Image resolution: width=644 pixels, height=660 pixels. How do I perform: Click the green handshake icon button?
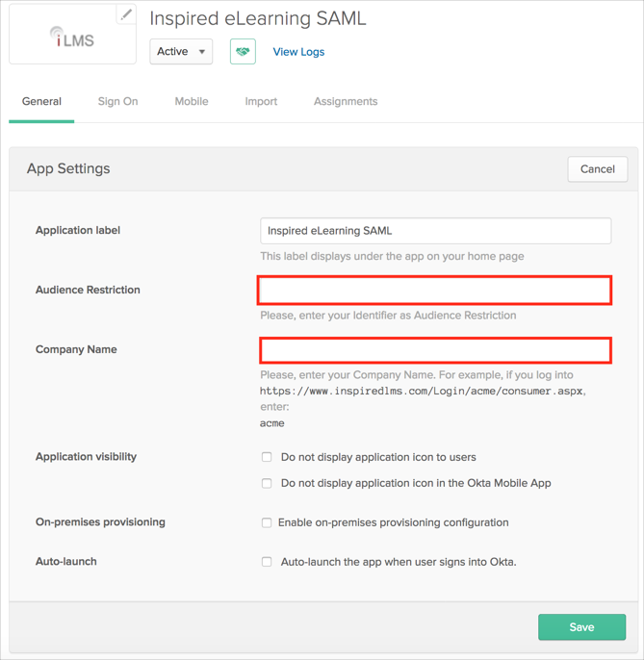click(x=243, y=52)
